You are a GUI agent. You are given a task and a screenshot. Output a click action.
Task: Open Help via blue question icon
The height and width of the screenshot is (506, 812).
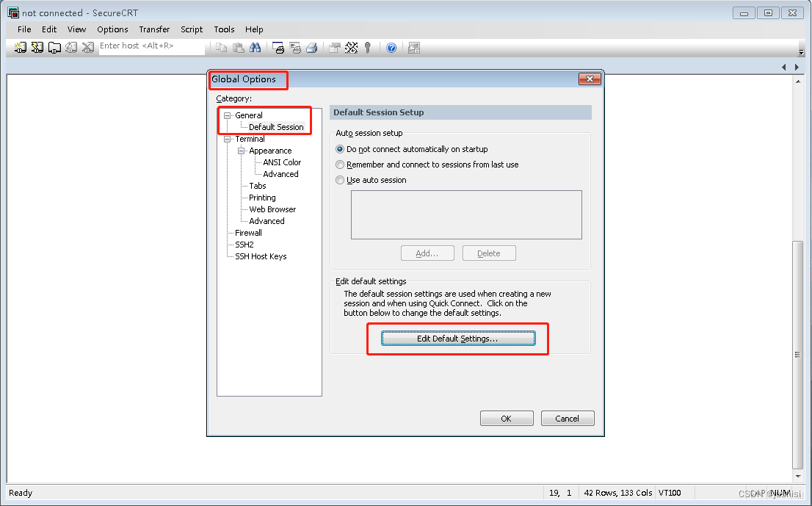391,48
